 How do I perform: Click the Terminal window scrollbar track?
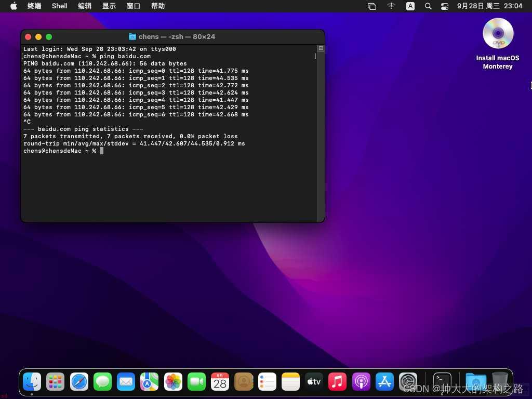coord(321,137)
